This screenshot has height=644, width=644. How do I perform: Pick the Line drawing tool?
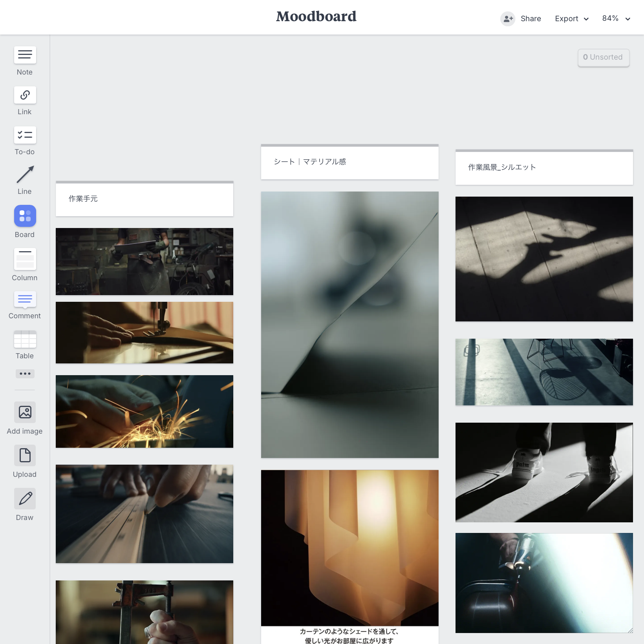(25, 175)
